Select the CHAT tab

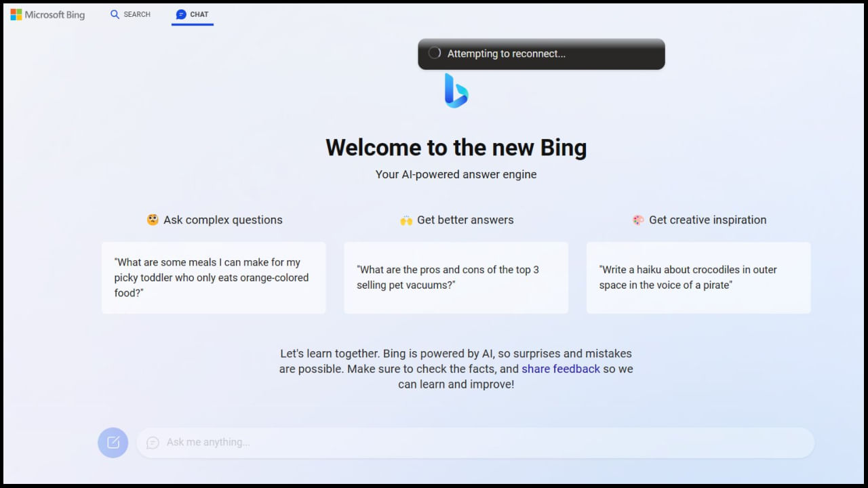pyautogui.click(x=192, y=14)
